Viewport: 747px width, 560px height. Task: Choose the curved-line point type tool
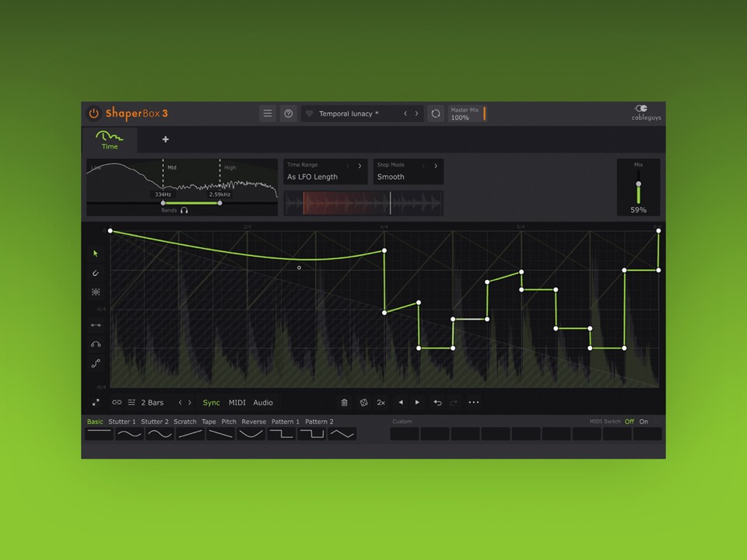point(96,345)
